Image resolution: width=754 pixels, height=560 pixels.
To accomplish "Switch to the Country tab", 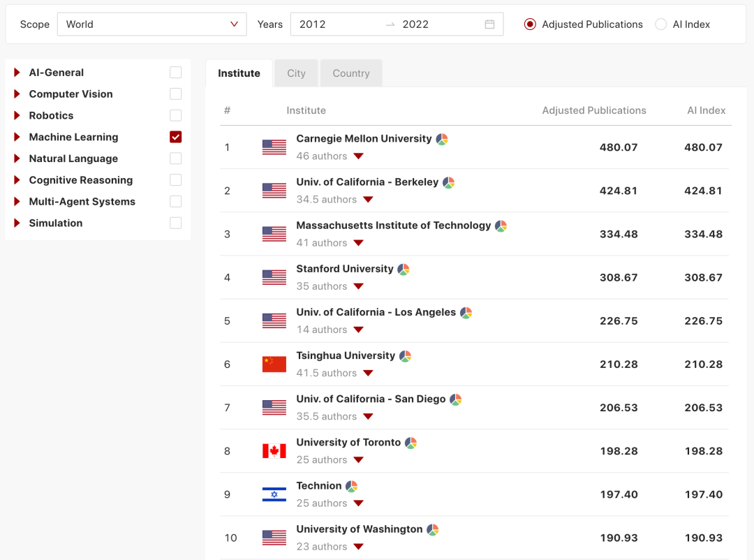I will [351, 73].
